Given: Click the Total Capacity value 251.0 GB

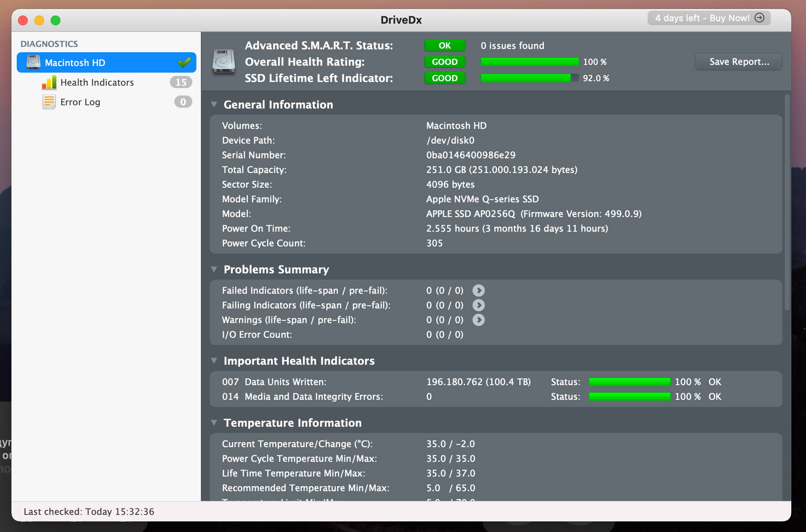Looking at the screenshot, I should click(x=502, y=170).
